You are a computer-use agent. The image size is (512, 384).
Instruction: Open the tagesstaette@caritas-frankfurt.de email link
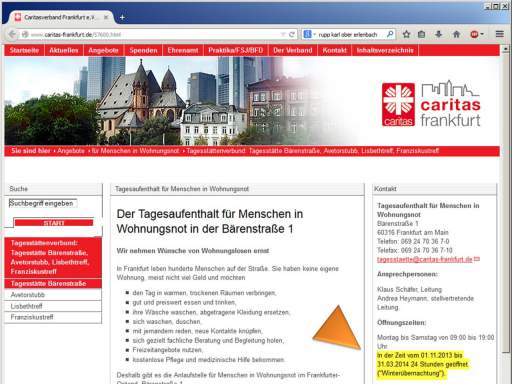(425, 259)
